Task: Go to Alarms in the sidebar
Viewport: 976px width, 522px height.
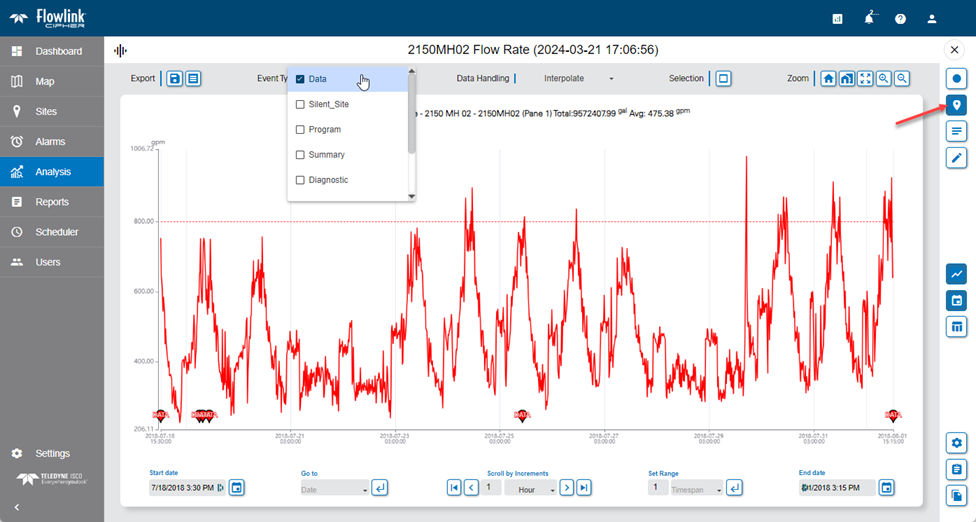Action: (52, 142)
